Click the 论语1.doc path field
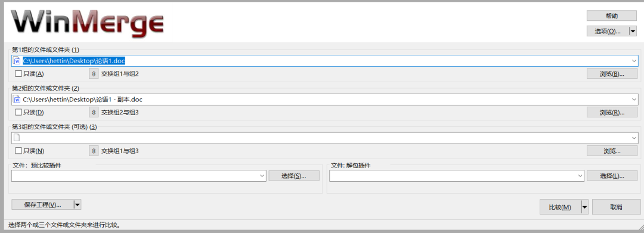Viewport: 644px width, 233px height. pos(325,61)
